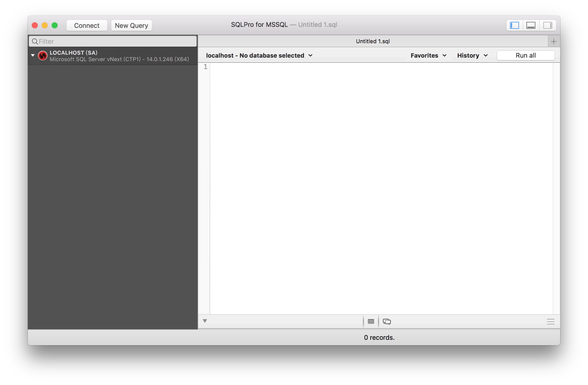Toggle the bottom panel layout icon
Image resolution: width=588 pixels, height=385 pixels.
coord(531,25)
